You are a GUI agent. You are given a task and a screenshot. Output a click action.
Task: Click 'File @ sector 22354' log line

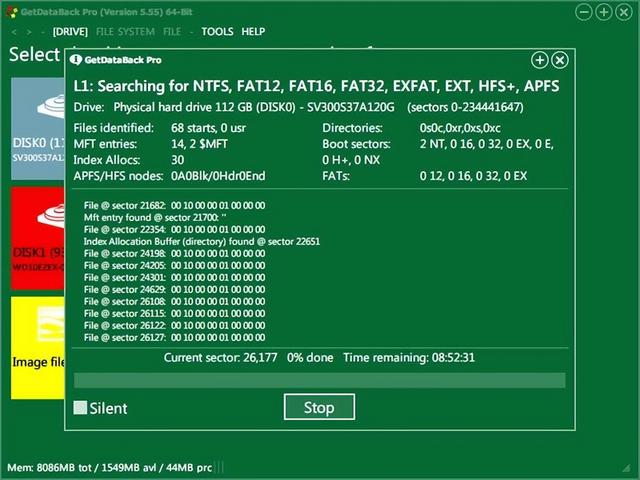[x=175, y=229]
